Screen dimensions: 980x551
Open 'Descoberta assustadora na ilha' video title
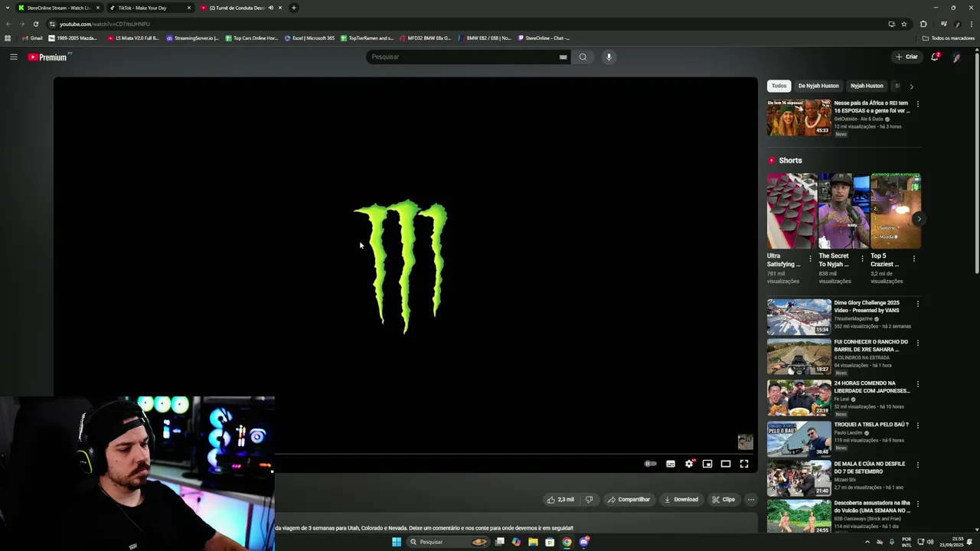871,507
